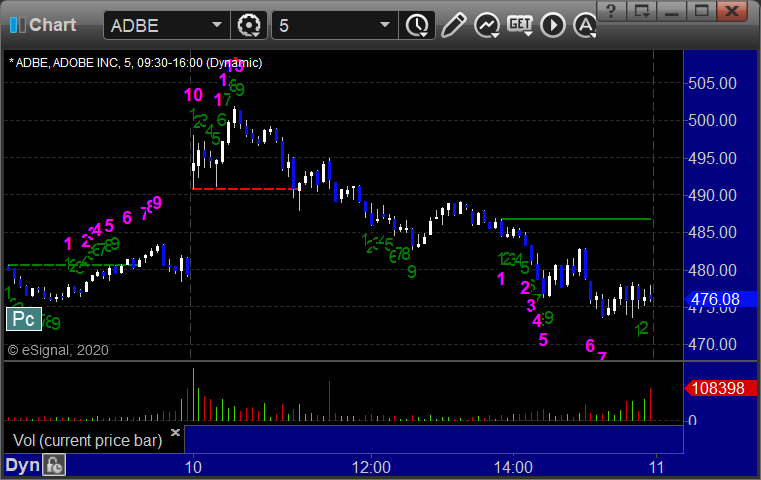
Task: Click the red dashed support line
Action: (x=245, y=189)
